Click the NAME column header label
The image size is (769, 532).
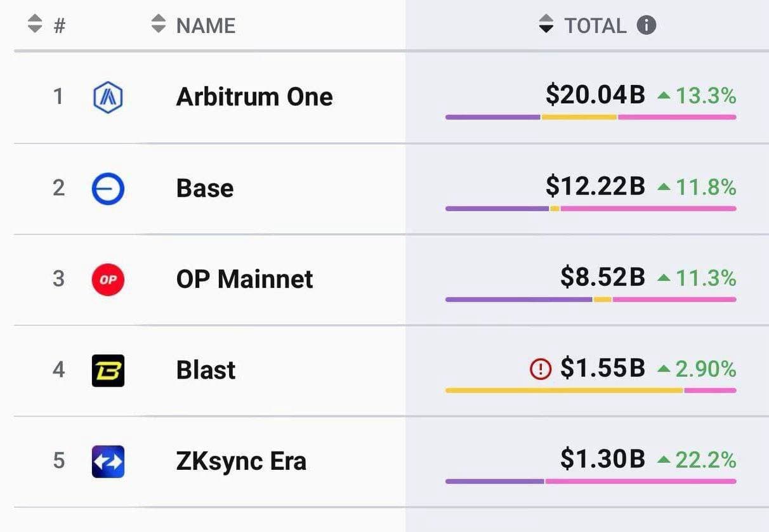pos(206,26)
